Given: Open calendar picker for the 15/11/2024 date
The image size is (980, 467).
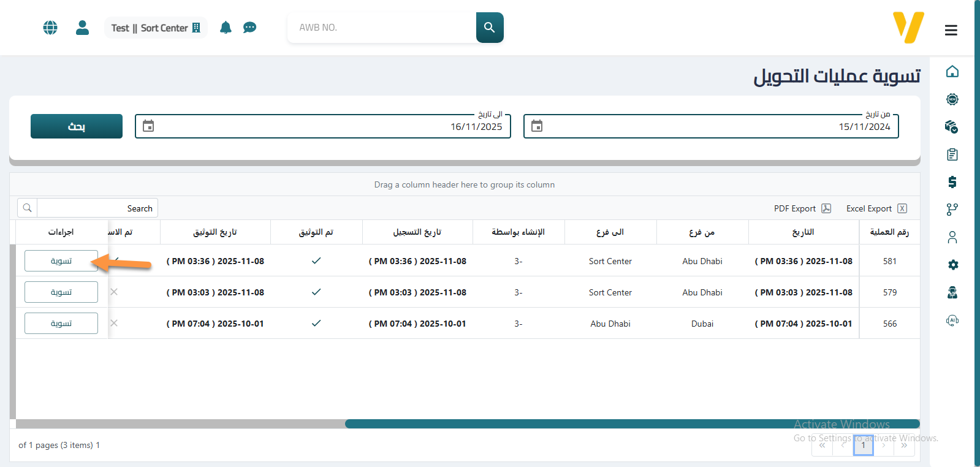Looking at the screenshot, I should [x=537, y=126].
